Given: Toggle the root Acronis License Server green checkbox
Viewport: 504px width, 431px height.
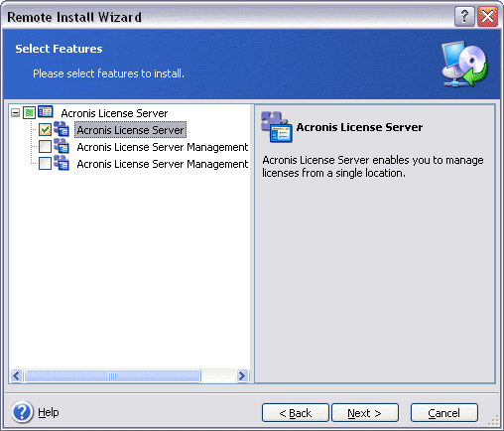Looking at the screenshot, I should pos(29,113).
